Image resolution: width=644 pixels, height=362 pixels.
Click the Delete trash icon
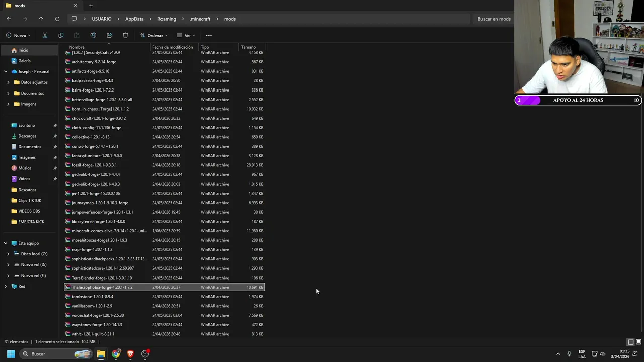(125, 35)
